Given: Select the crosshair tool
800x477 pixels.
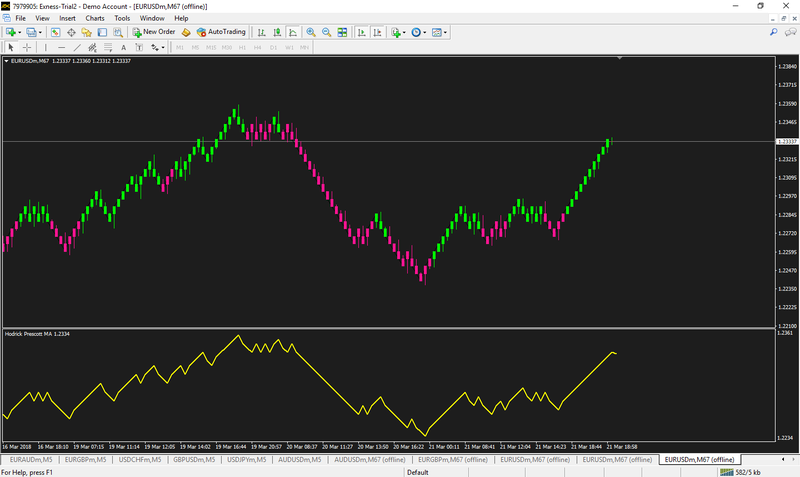Looking at the screenshot, I should click(x=27, y=47).
